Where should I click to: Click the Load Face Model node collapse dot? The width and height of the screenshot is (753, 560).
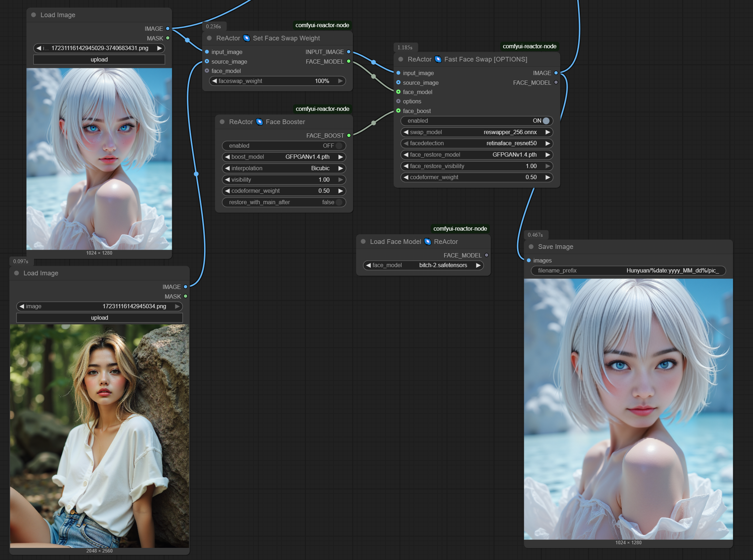click(x=363, y=241)
